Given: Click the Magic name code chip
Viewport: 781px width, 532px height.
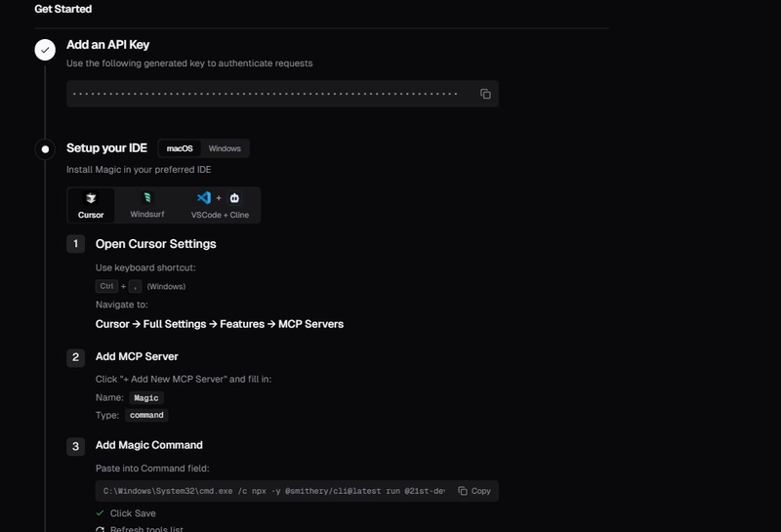Looking at the screenshot, I should 145,397.
